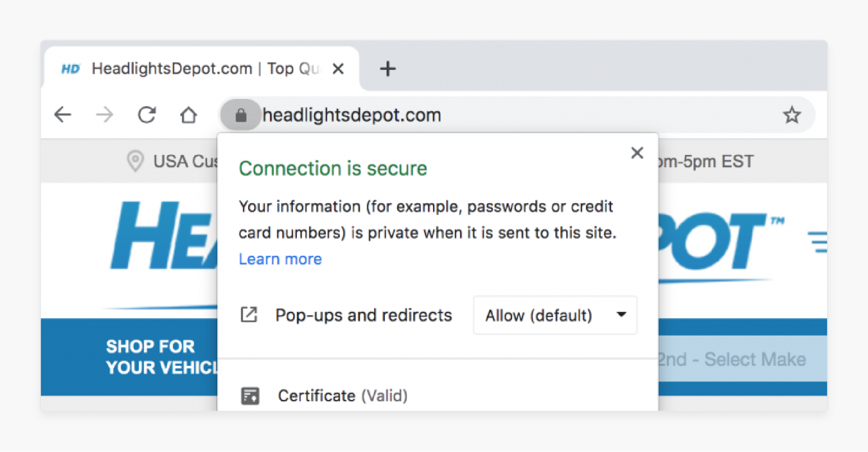Open the 2nd - Select Make dropdown

click(742, 359)
